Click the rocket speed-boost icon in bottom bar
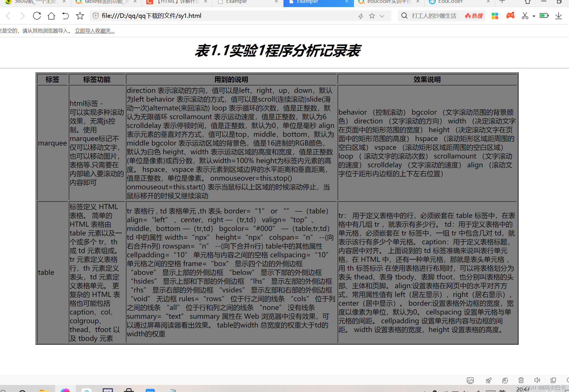Image resolution: width=569 pixels, height=392 pixels. click(489, 380)
